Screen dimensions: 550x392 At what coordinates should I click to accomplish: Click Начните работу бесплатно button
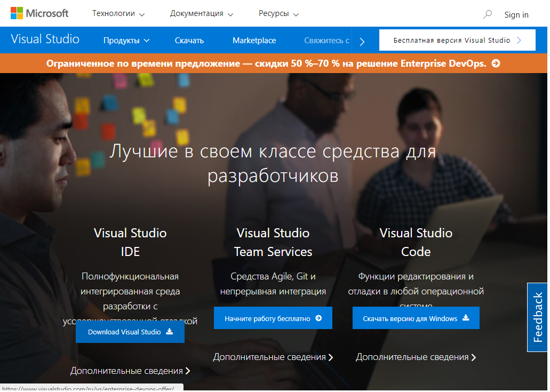pyautogui.click(x=273, y=318)
